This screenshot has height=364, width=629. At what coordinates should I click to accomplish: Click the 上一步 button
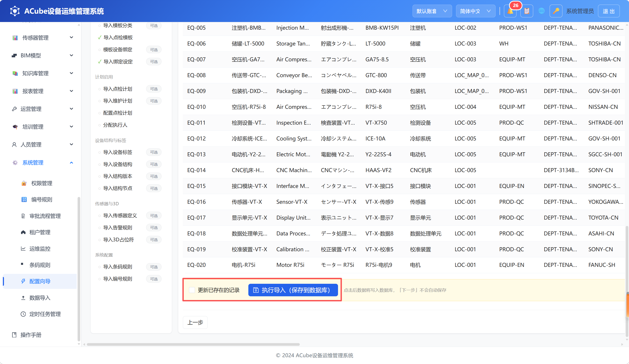pos(195,322)
